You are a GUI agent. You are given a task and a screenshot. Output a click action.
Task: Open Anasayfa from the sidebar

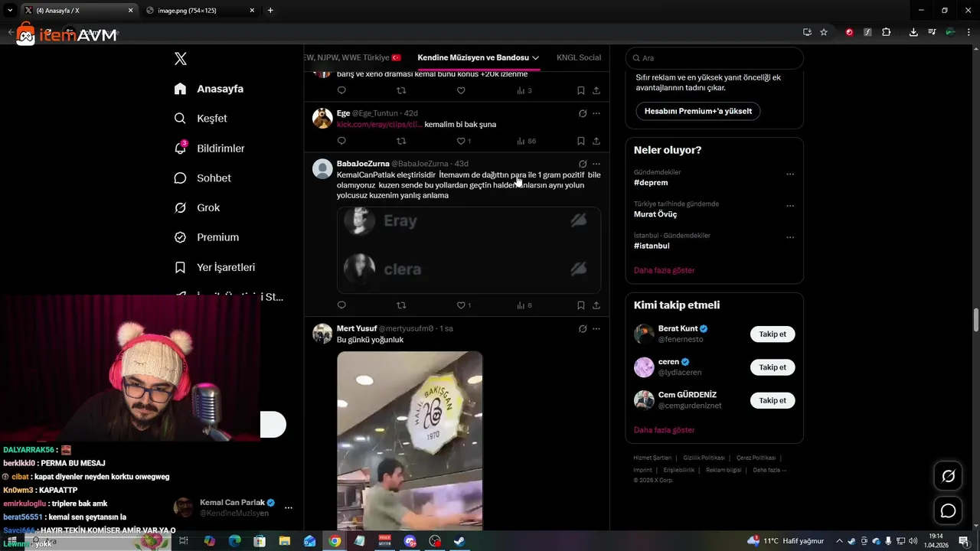pos(209,89)
